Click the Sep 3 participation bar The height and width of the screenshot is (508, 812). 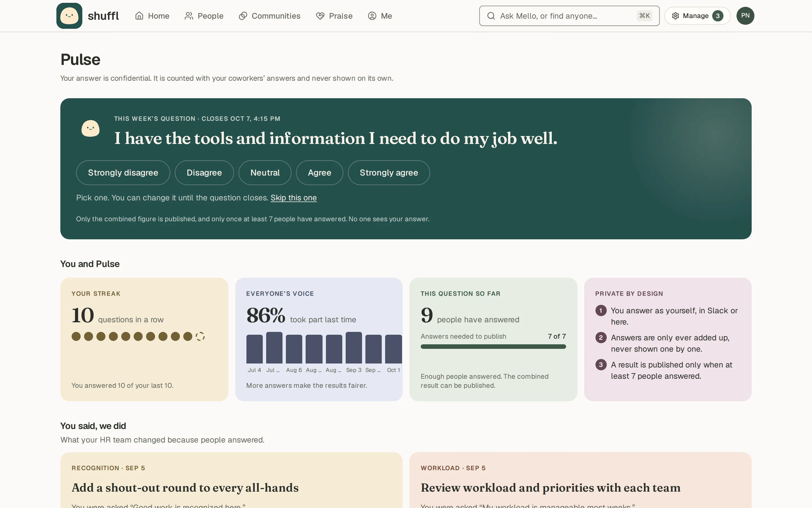[354, 348]
